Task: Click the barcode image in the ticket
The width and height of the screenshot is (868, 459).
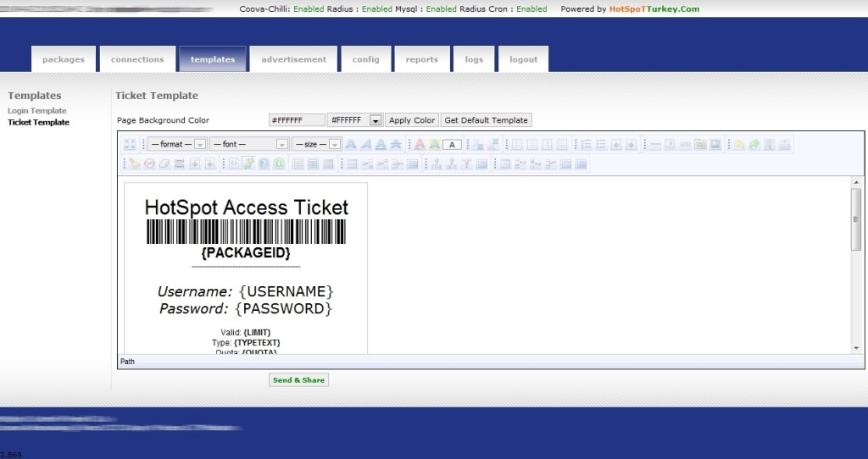Action: pos(247,232)
